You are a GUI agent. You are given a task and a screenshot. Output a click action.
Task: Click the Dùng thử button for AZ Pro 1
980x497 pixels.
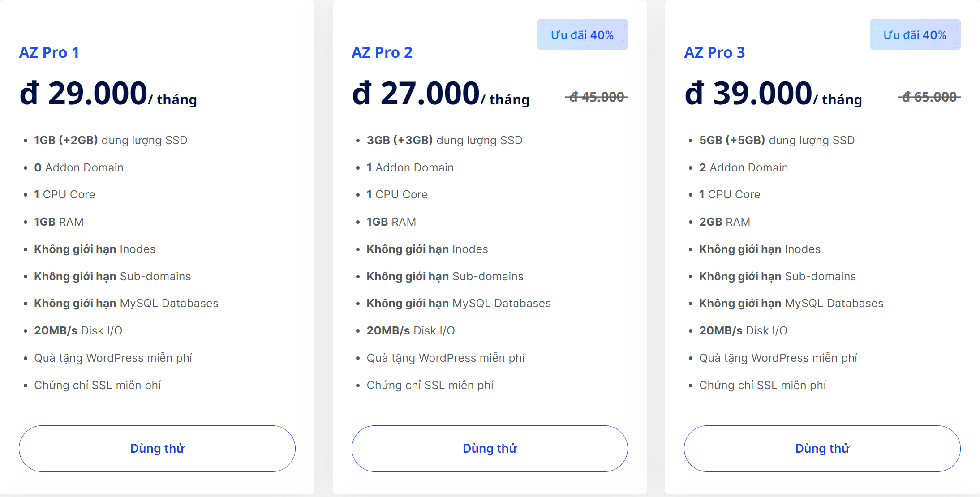[x=157, y=448]
